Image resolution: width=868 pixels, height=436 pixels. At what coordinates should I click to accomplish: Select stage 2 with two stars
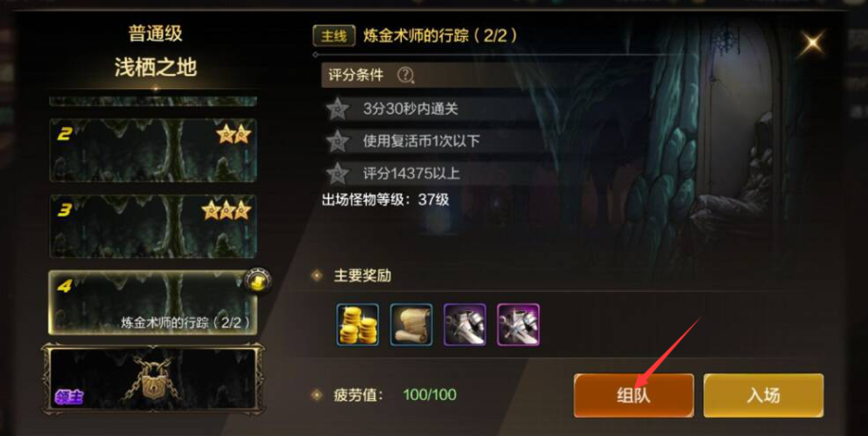(x=153, y=150)
